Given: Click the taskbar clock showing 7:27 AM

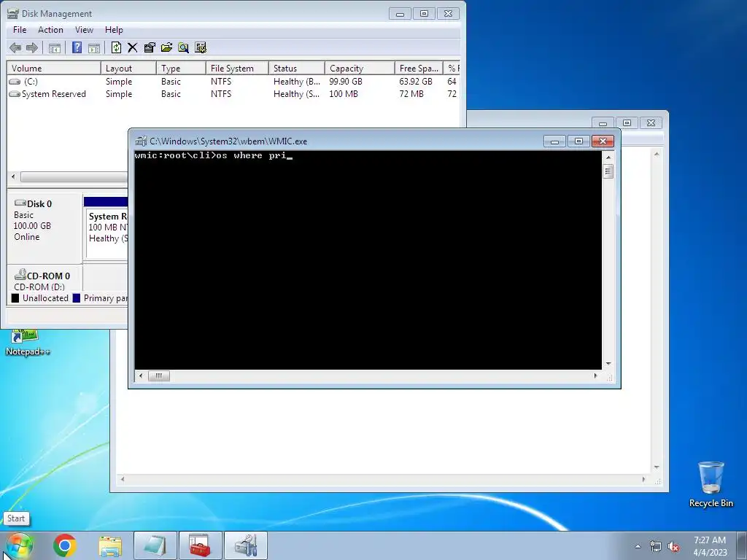Looking at the screenshot, I should coord(710,546).
